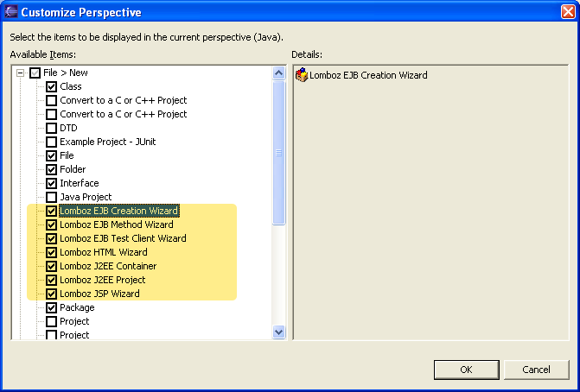The width and height of the screenshot is (580, 392).
Task: Click the Cancel button
Action: click(536, 370)
